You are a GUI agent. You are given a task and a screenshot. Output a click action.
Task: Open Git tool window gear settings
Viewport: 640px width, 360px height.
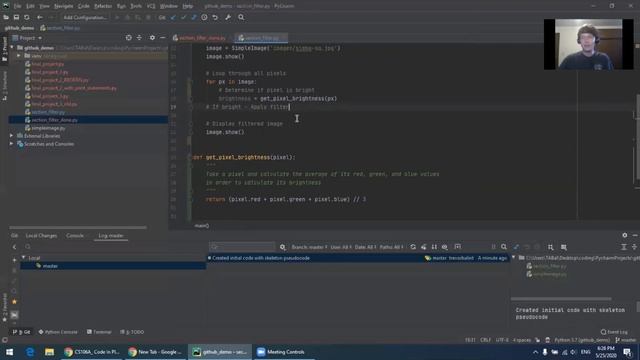[x=624, y=236]
